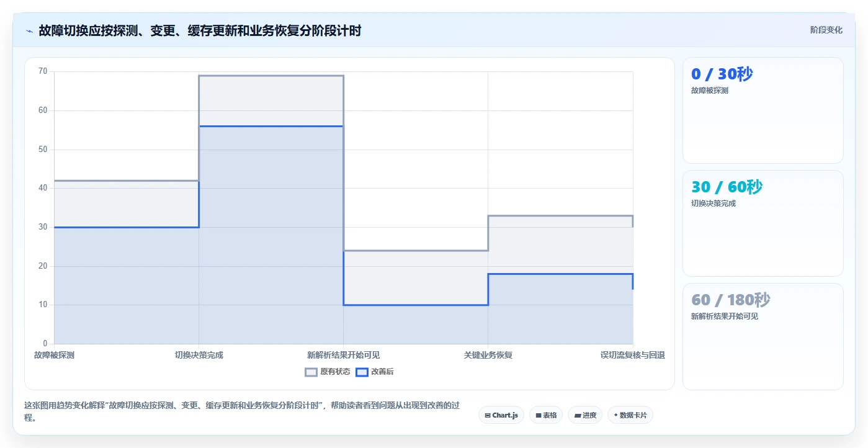Click the 60 / 180秒 value text
Viewport: 868px width, 448px height.
pyautogui.click(x=731, y=300)
